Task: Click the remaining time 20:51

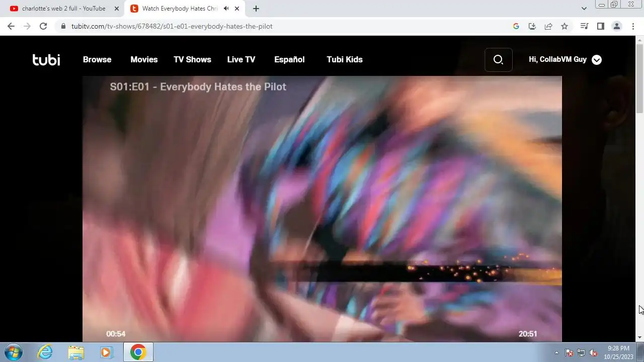Action: click(528, 334)
